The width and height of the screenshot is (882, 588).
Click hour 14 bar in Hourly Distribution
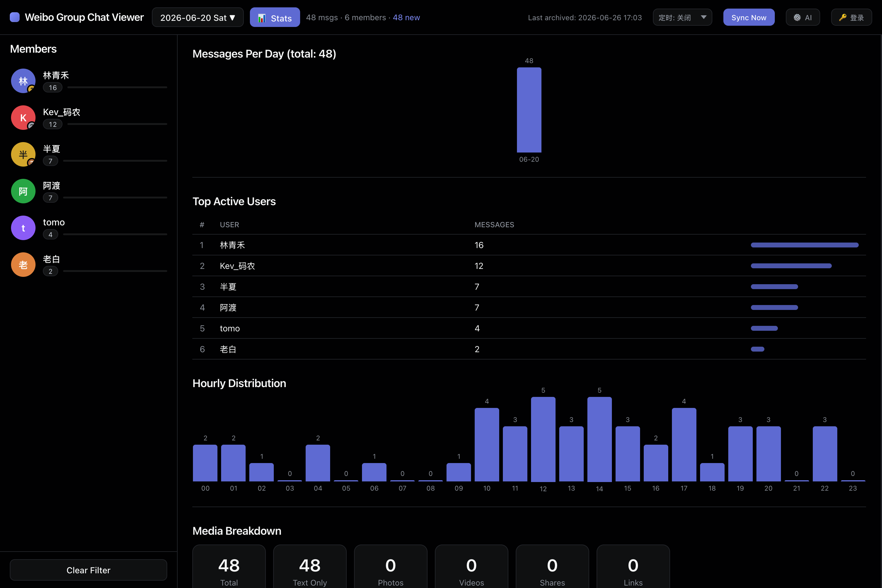click(x=599, y=439)
